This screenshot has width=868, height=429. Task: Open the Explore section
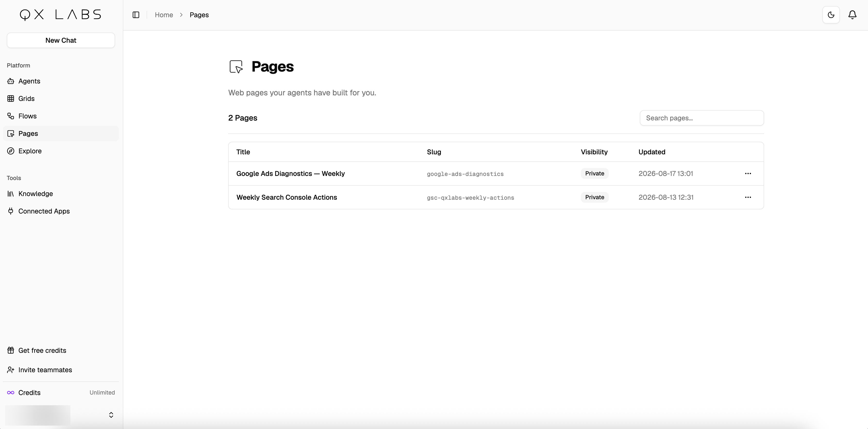pyautogui.click(x=61, y=151)
